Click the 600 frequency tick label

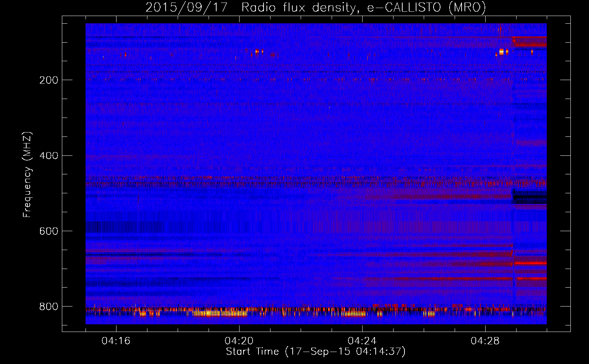pyautogui.click(x=49, y=231)
